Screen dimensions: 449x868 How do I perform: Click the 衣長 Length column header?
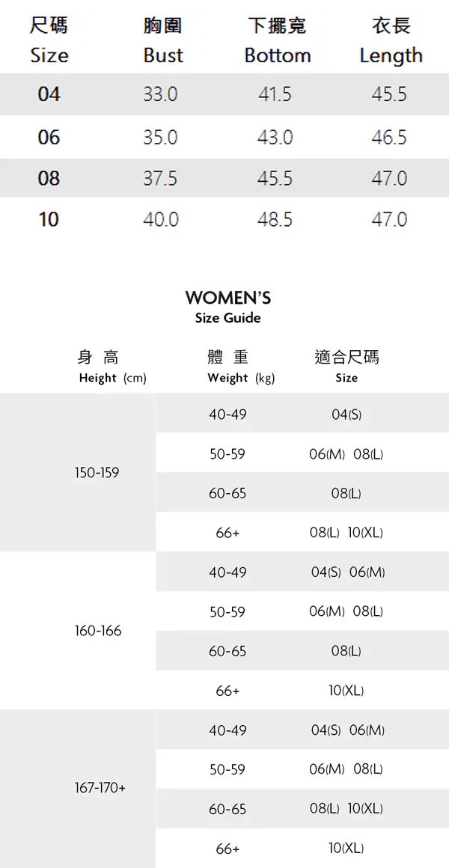click(x=390, y=41)
